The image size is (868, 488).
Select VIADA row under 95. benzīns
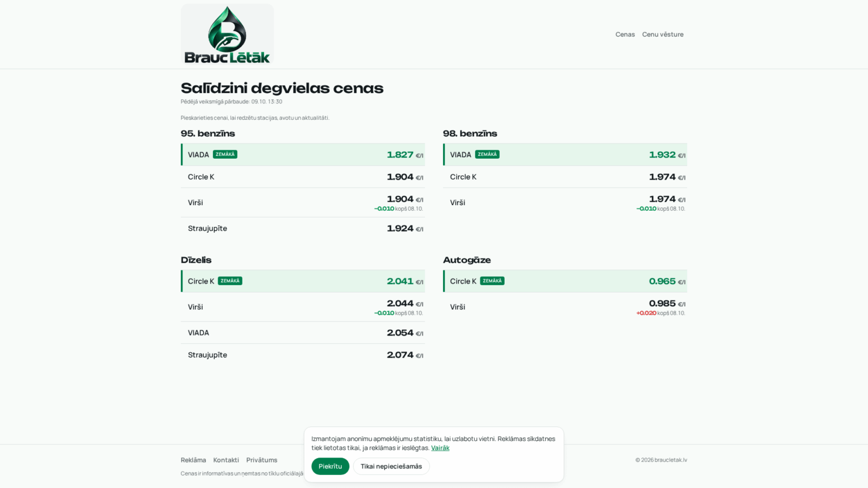(303, 154)
